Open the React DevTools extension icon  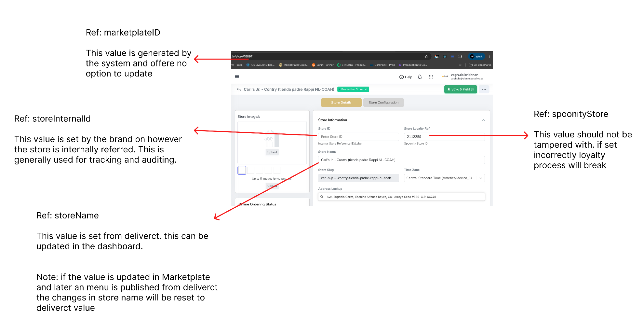tap(445, 56)
